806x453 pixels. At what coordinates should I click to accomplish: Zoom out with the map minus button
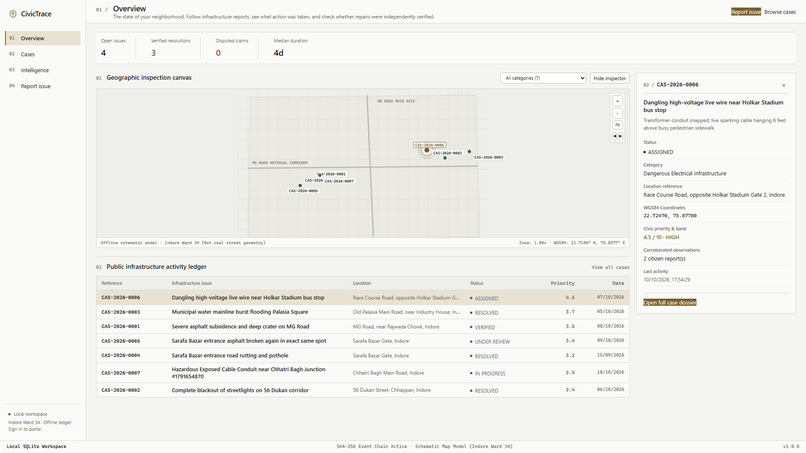(617, 113)
